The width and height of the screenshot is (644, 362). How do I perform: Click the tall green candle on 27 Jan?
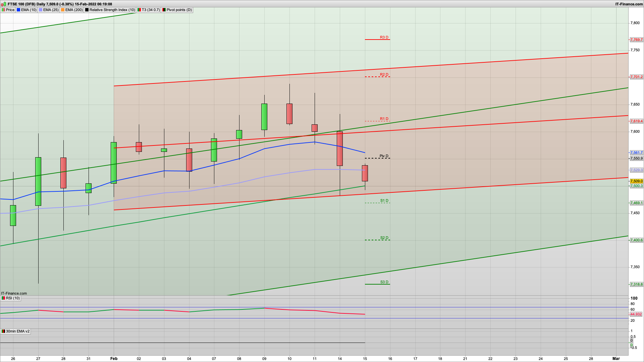click(x=38, y=181)
